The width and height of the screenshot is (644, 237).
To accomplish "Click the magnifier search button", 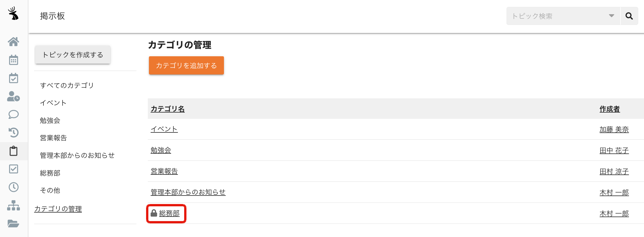I will click(629, 16).
